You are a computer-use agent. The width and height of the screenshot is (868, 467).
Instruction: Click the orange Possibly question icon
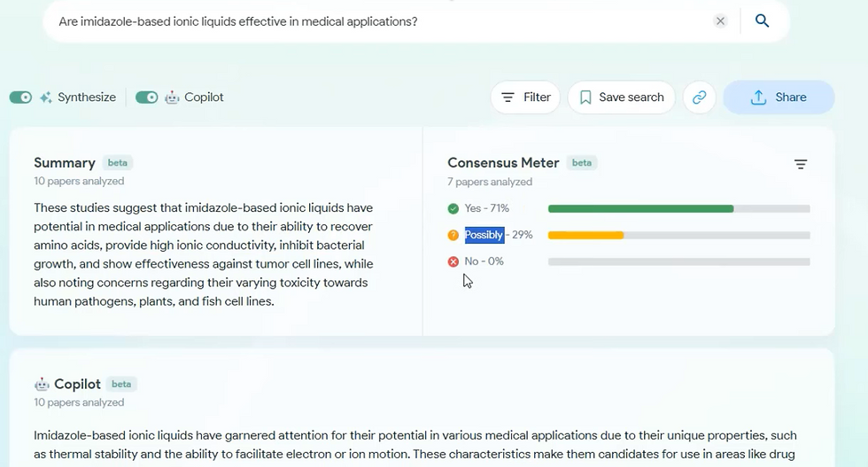[453, 235]
